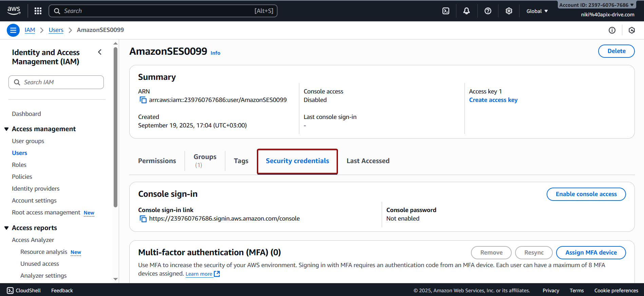Collapse the Access management section
This screenshot has height=296, width=644.
pyautogui.click(x=6, y=129)
